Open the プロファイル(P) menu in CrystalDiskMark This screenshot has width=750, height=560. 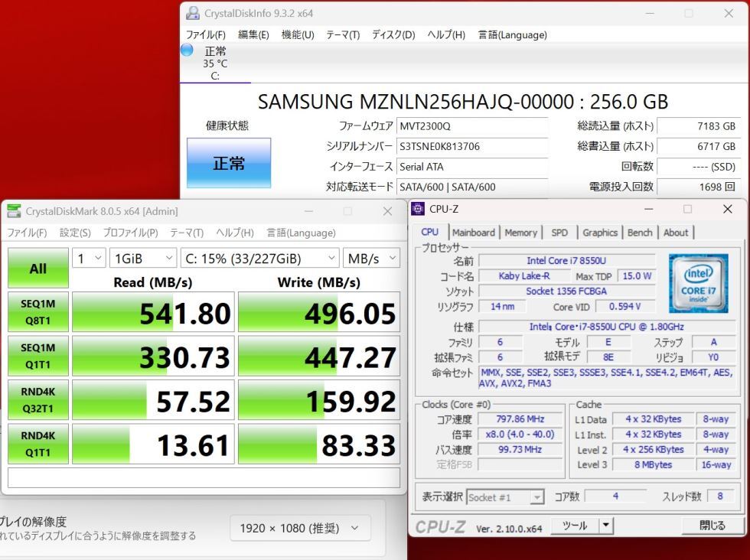click(130, 233)
